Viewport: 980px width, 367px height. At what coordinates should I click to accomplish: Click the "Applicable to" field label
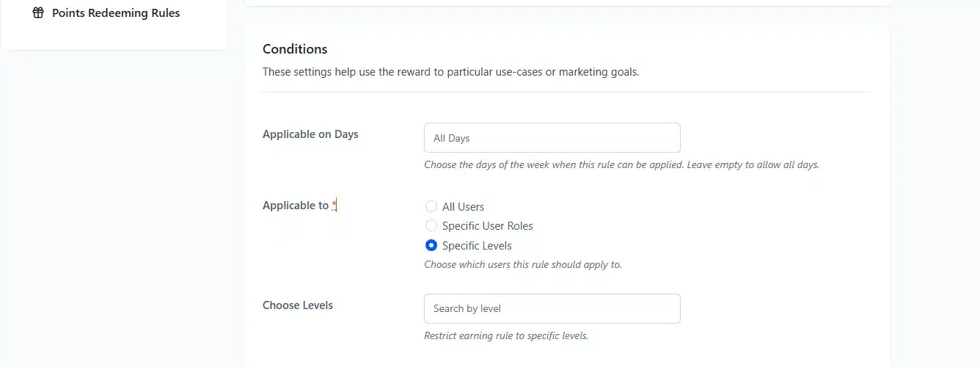296,206
